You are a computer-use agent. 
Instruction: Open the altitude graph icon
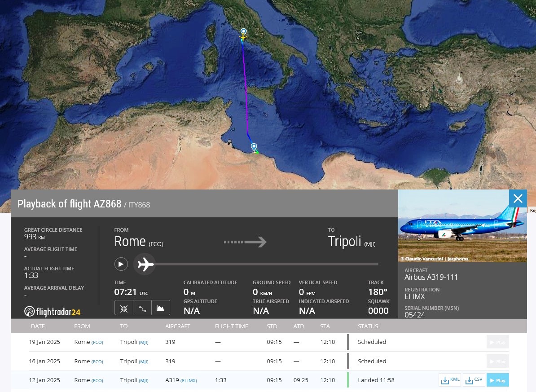click(160, 308)
